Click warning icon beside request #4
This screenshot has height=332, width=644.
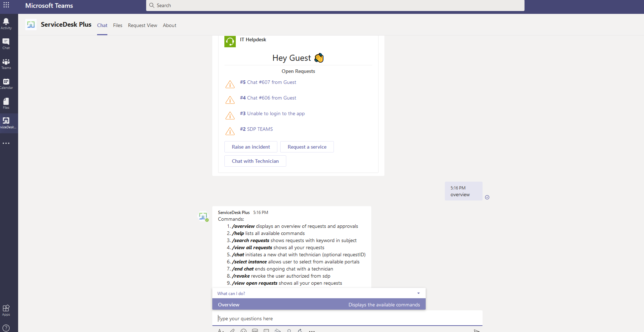230,100
